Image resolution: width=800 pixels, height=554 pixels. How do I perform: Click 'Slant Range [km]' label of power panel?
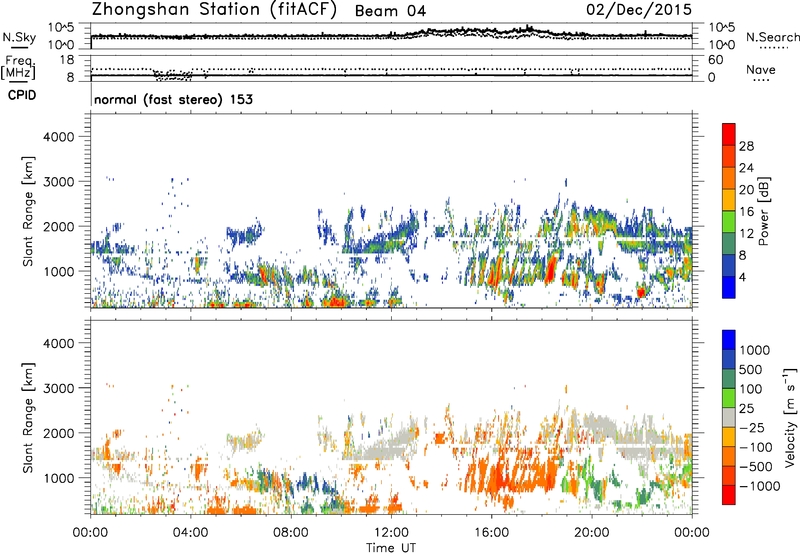[x=28, y=211]
